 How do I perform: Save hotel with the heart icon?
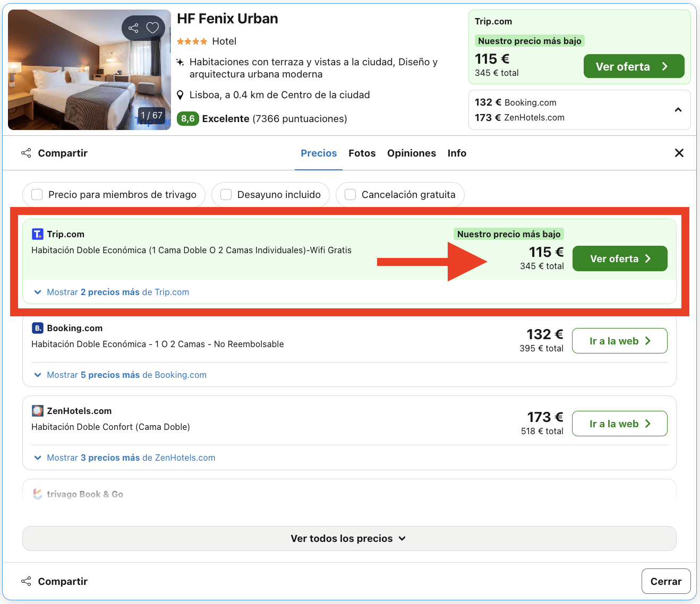coord(152,28)
